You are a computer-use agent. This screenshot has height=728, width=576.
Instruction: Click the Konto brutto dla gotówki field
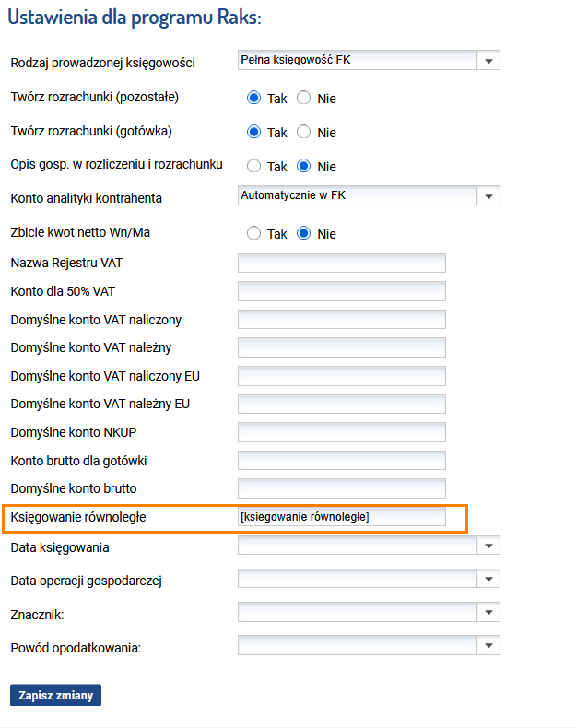tap(342, 461)
